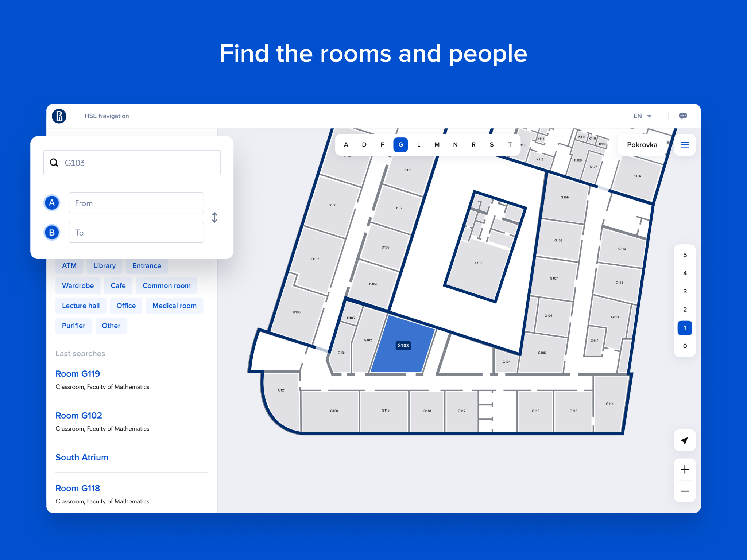This screenshot has width=747, height=560.
Task: Open the EN language dropdown
Action: tap(642, 116)
